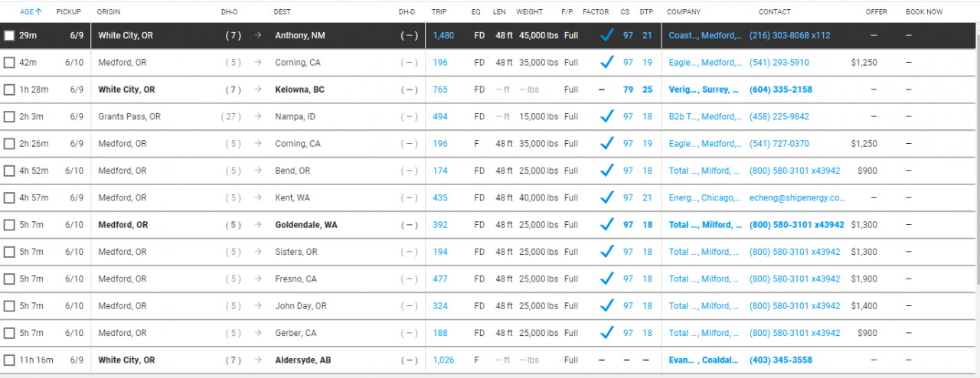This screenshot has width=980, height=378.
Task: Click factor checkmark for Anthony, NM load
Action: click(607, 35)
